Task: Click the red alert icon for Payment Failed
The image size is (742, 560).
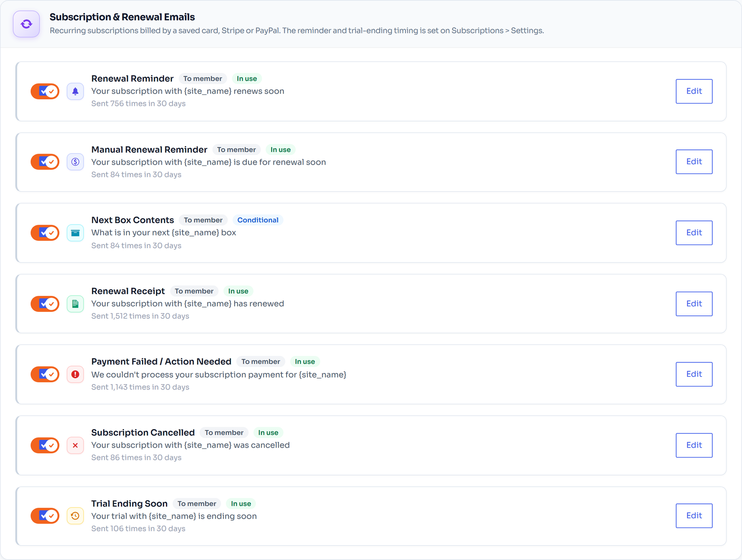Action: point(75,374)
